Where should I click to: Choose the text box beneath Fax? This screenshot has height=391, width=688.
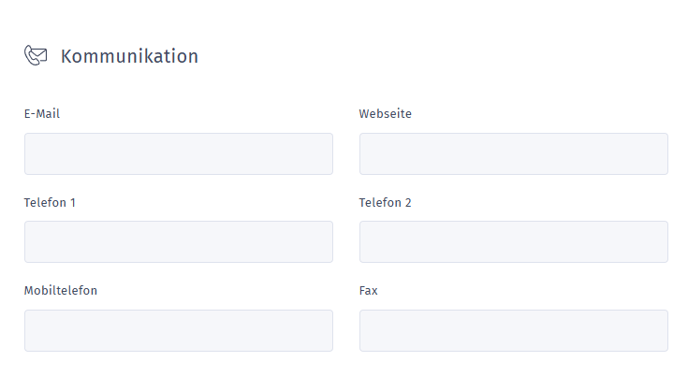pyautogui.click(x=514, y=330)
